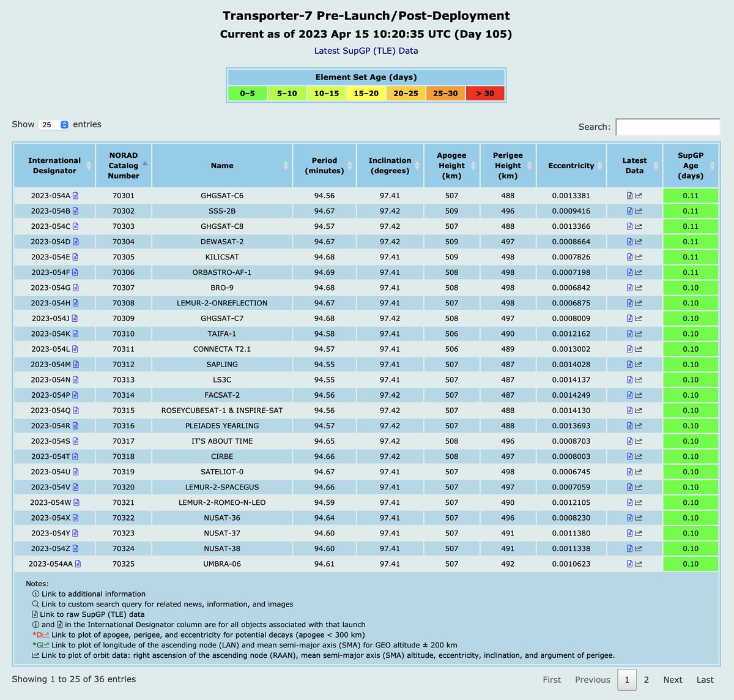Image resolution: width=734 pixels, height=700 pixels.
Task: Open the Show entries count dropdown
Action: tap(54, 124)
